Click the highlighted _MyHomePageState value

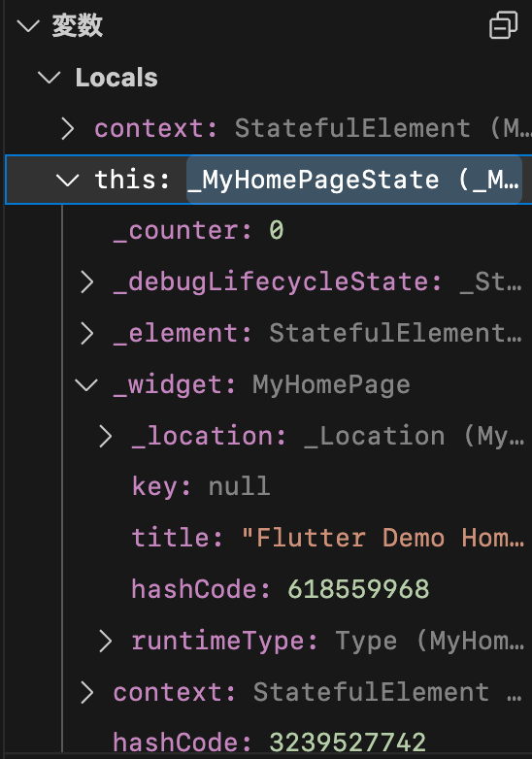pos(354,181)
